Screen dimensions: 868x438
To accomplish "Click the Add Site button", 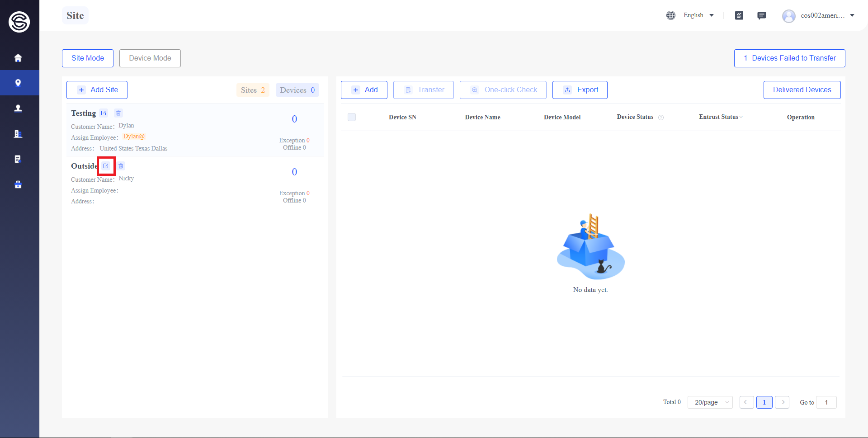I will 97,90.
